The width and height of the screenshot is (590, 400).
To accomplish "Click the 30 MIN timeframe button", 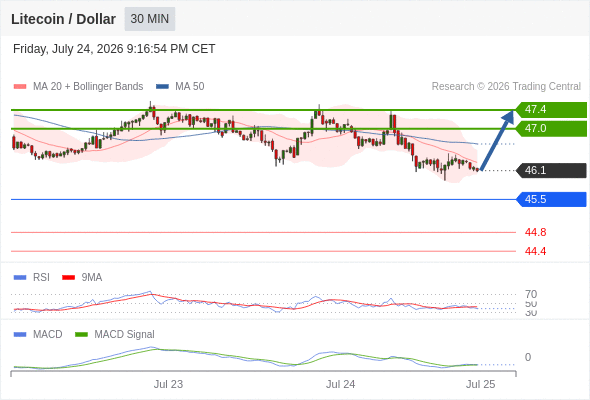I will (x=150, y=19).
